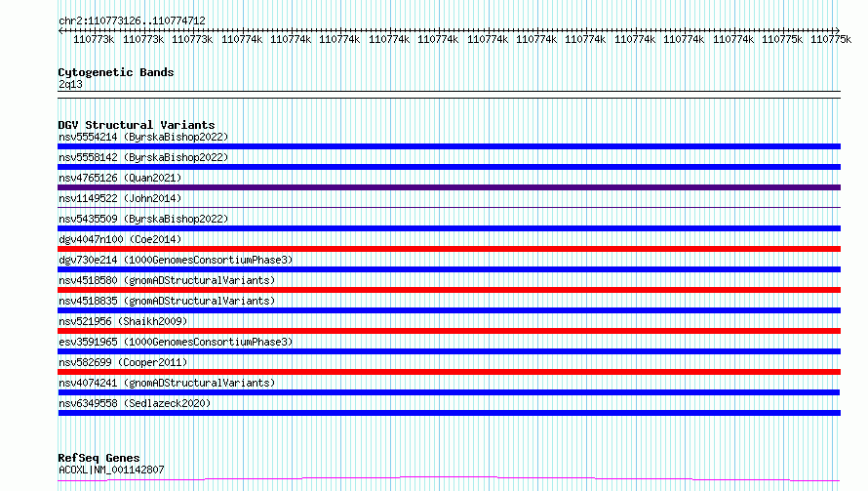Open variant nsv4765126 (Quan2021) label
Viewport: 868px width, 491px height.
tap(120, 178)
